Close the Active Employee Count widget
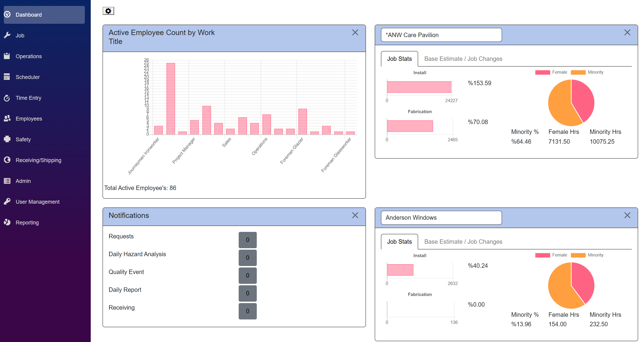This screenshot has width=644, height=342. pyautogui.click(x=355, y=32)
